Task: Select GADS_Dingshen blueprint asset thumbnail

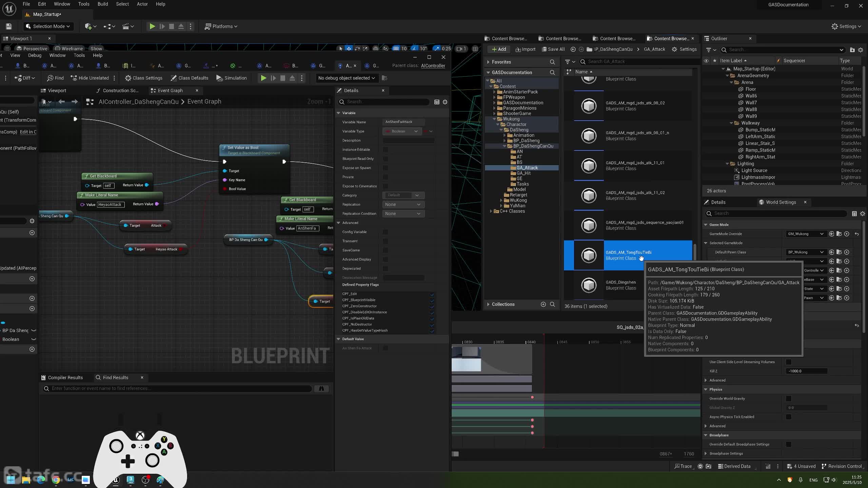Action: 589,285
